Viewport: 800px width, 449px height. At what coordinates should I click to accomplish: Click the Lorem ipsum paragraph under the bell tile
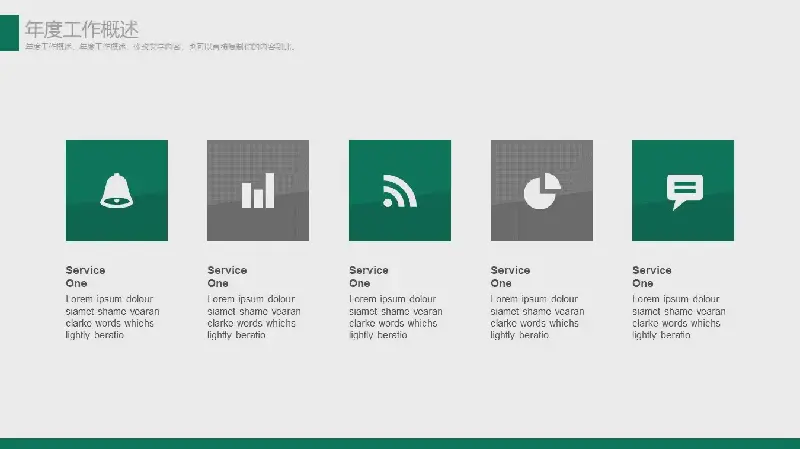click(x=112, y=317)
